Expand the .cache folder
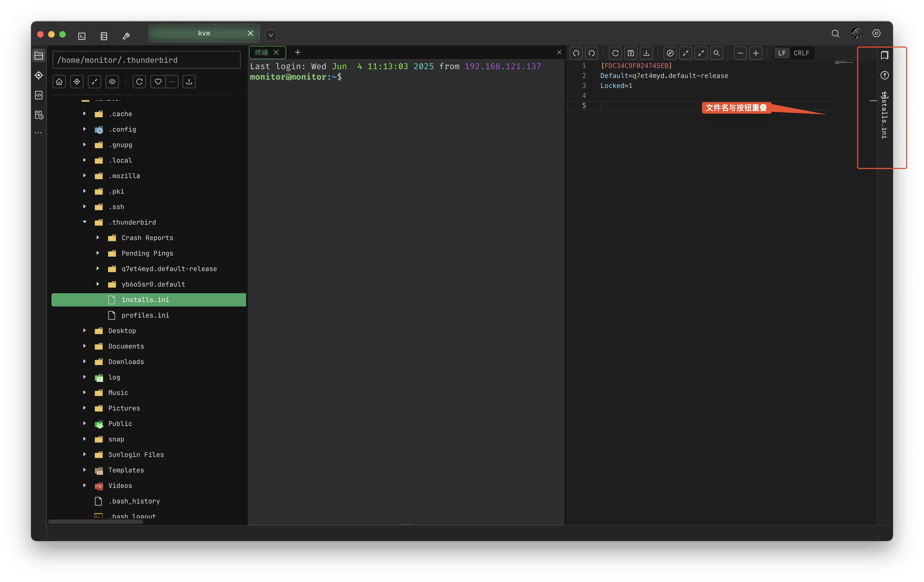The width and height of the screenshot is (924, 582). tap(84, 114)
